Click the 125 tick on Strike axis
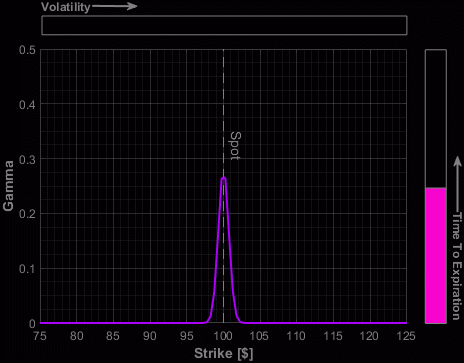The image size is (464, 363). [406, 336]
